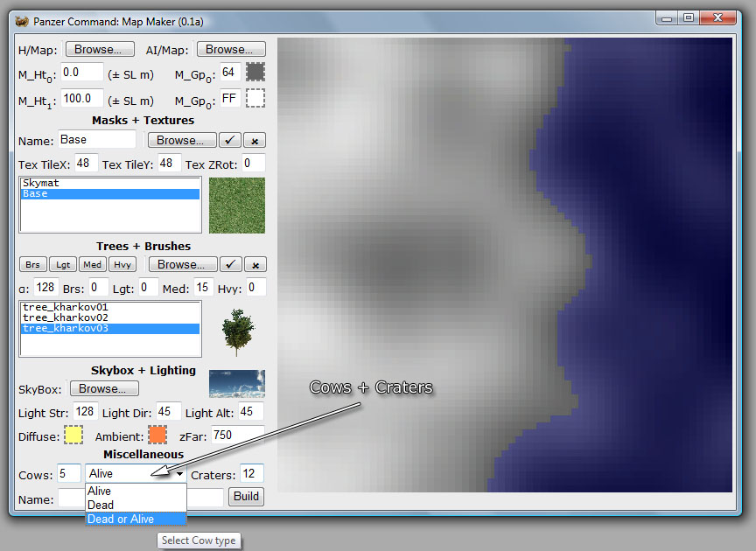Pick the orange Ambient color swatch
This screenshot has width=756, height=551.
coord(157,435)
